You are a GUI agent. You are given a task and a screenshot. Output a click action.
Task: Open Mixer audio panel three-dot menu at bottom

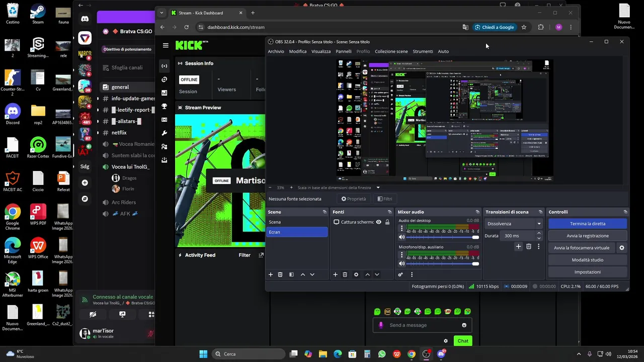tap(412, 275)
